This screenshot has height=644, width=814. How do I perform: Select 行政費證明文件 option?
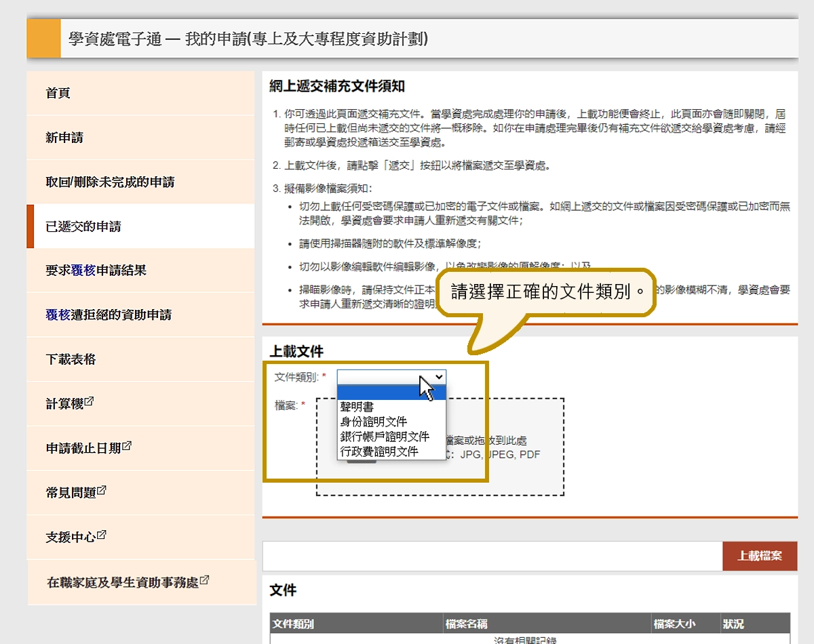click(x=379, y=451)
